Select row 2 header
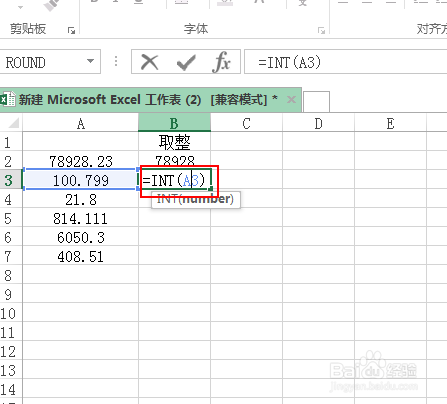Screen dimensions: 447x404 (11, 161)
